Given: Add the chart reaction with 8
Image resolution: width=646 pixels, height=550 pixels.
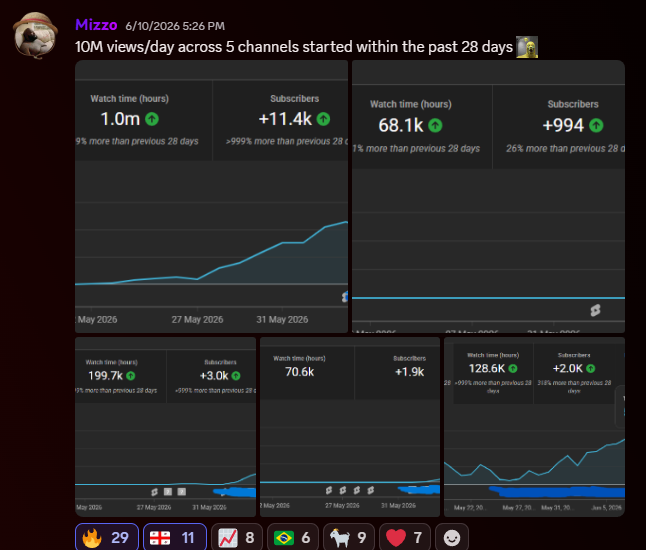Looking at the screenshot, I should point(237,537).
